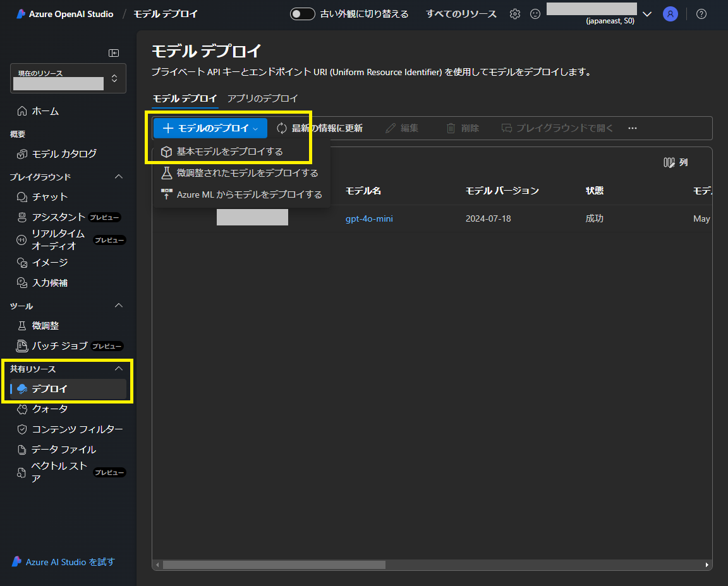
Task: Open the gpt-4o-mini deployment details
Action: 369,218
